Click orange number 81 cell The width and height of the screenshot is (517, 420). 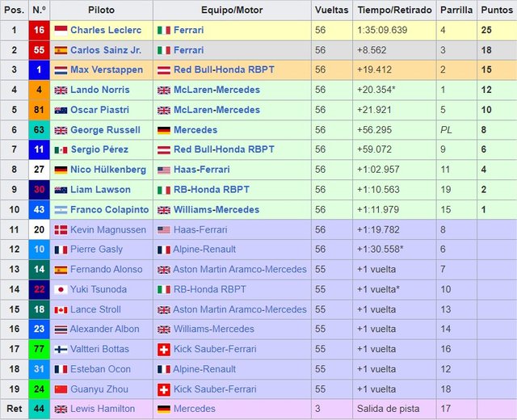click(x=39, y=110)
